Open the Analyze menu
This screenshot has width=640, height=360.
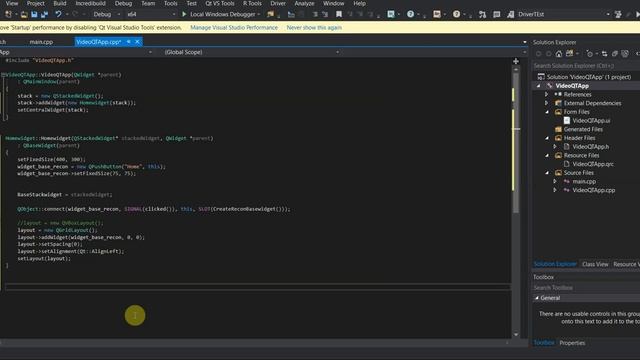[x=304, y=3]
